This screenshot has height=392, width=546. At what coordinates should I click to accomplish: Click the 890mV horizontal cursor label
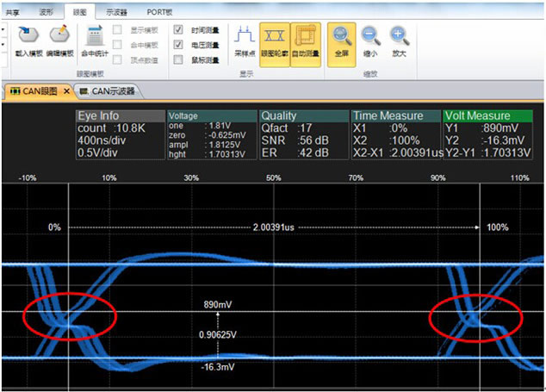point(218,305)
